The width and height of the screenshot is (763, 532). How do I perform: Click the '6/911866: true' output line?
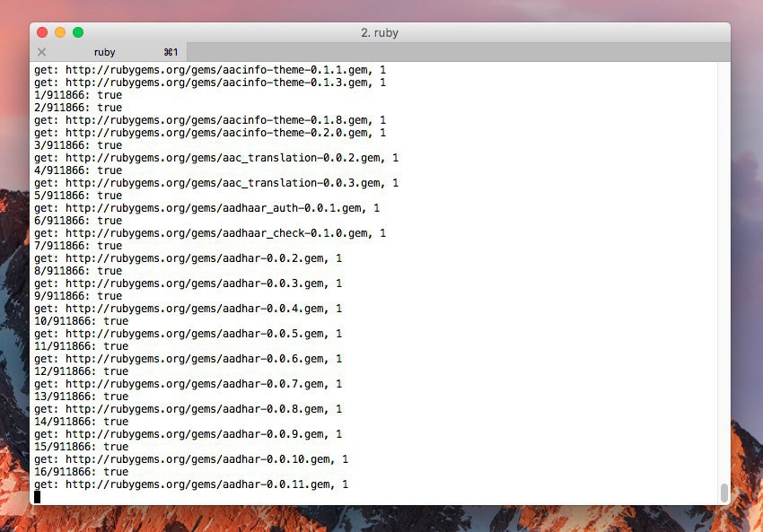[78, 221]
